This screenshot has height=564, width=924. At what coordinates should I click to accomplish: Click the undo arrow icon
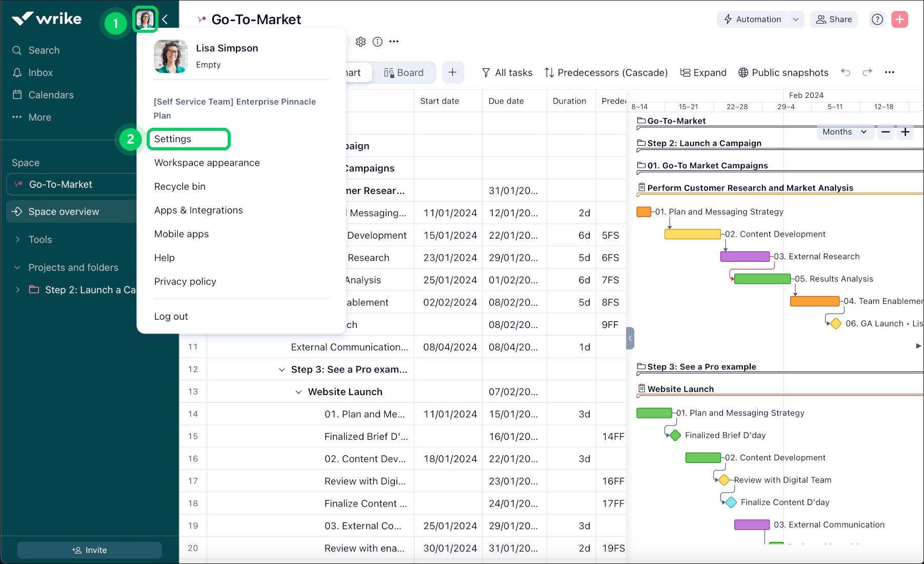[846, 72]
